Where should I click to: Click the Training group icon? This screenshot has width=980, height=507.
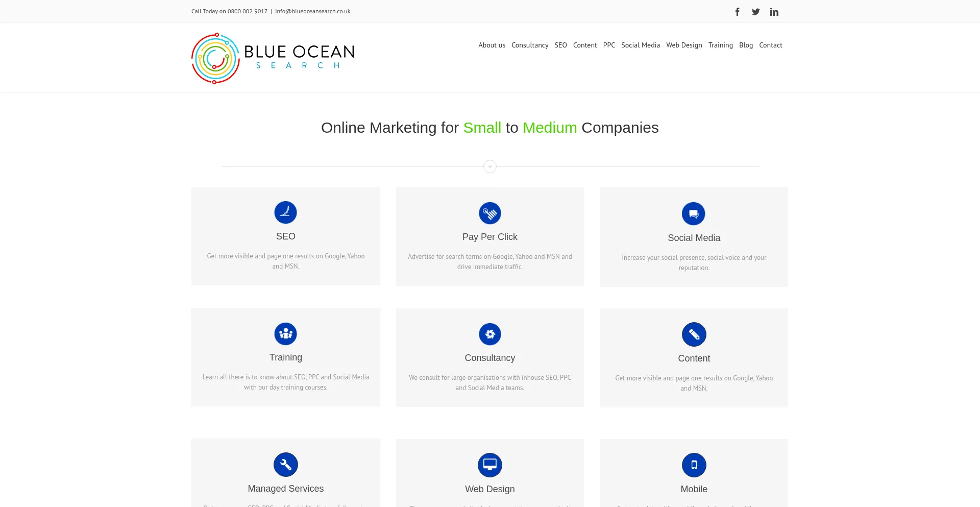285,334
